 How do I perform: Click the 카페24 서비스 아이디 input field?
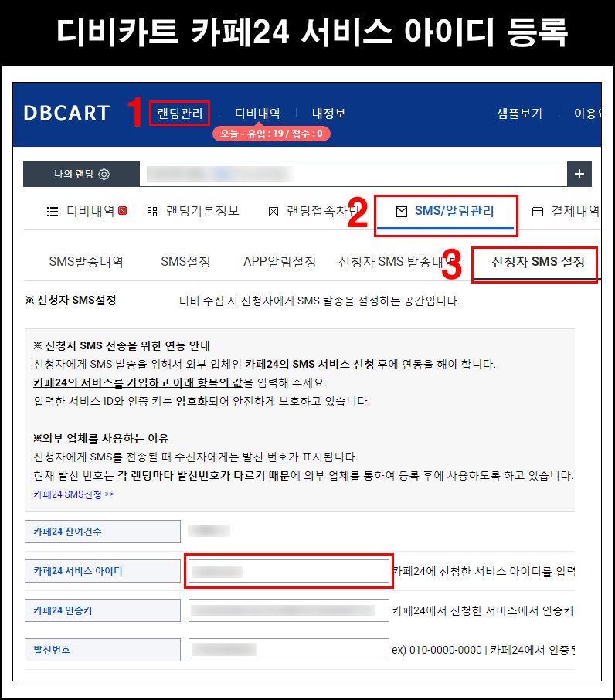pyautogui.click(x=288, y=572)
